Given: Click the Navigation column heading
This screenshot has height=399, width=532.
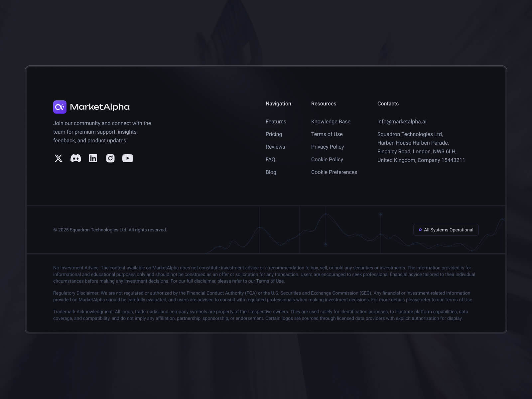Looking at the screenshot, I should pyautogui.click(x=278, y=104).
